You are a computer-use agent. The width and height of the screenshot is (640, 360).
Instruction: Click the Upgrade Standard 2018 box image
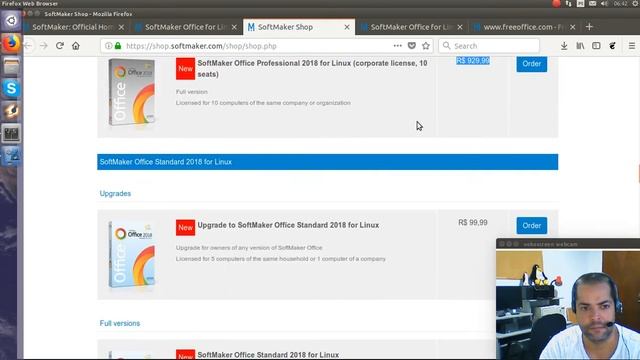click(x=131, y=255)
